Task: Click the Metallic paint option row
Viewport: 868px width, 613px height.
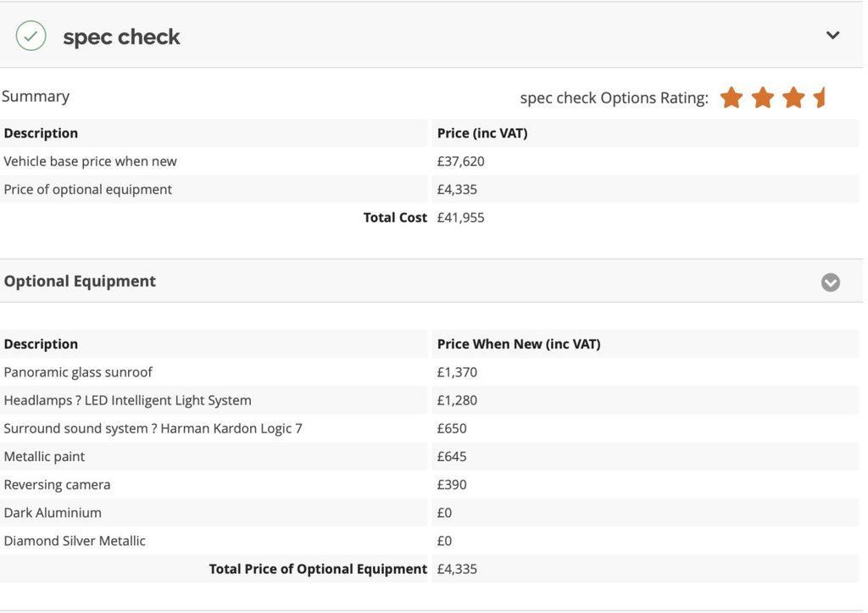Action: (x=44, y=456)
